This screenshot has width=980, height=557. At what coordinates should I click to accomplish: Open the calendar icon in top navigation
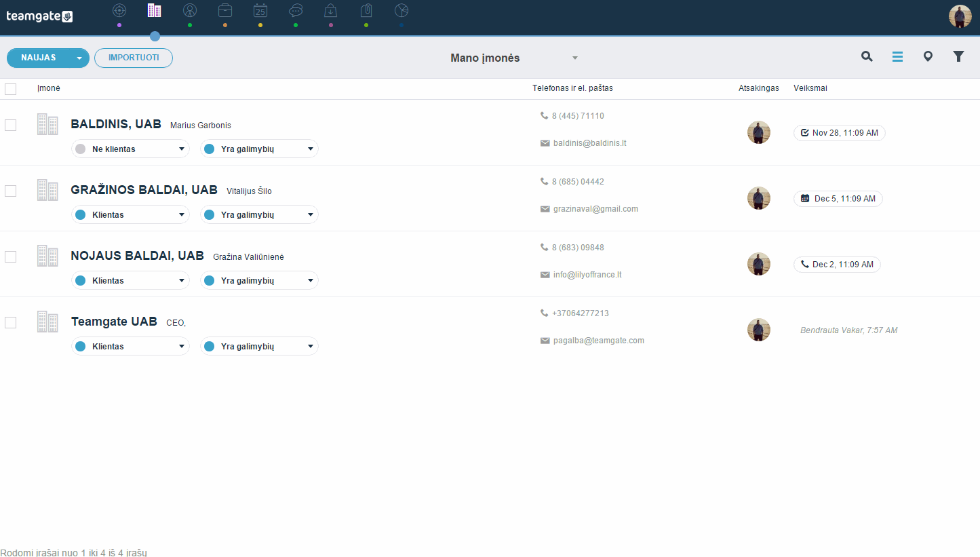pos(260,10)
